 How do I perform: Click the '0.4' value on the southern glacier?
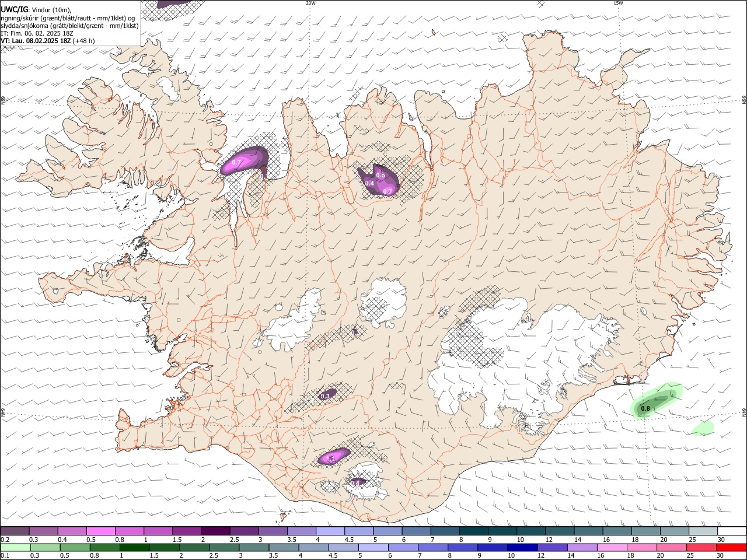355,483
